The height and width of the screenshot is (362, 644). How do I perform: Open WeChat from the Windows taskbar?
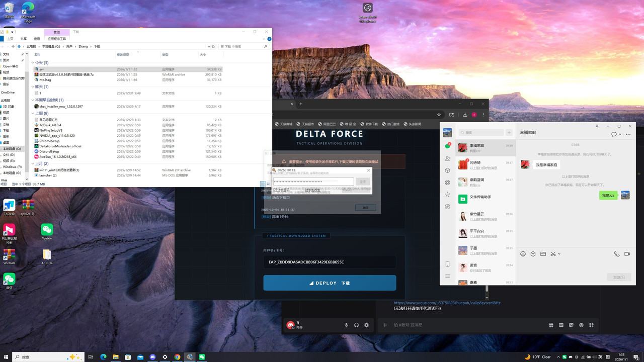pos(202,357)
